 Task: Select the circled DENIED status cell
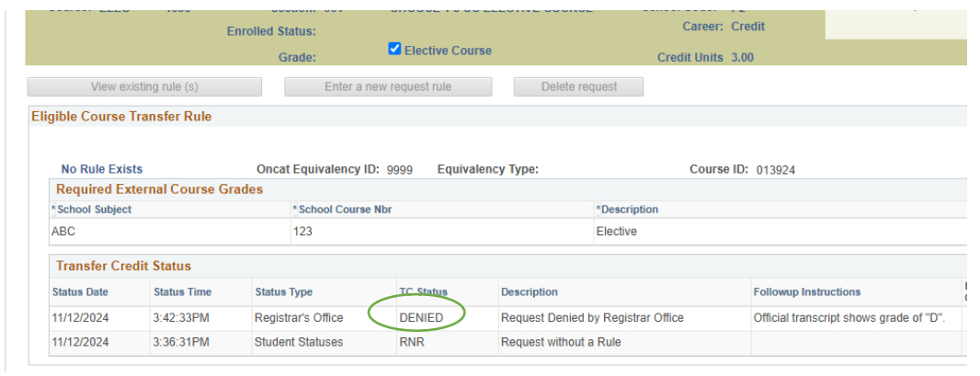421,318
